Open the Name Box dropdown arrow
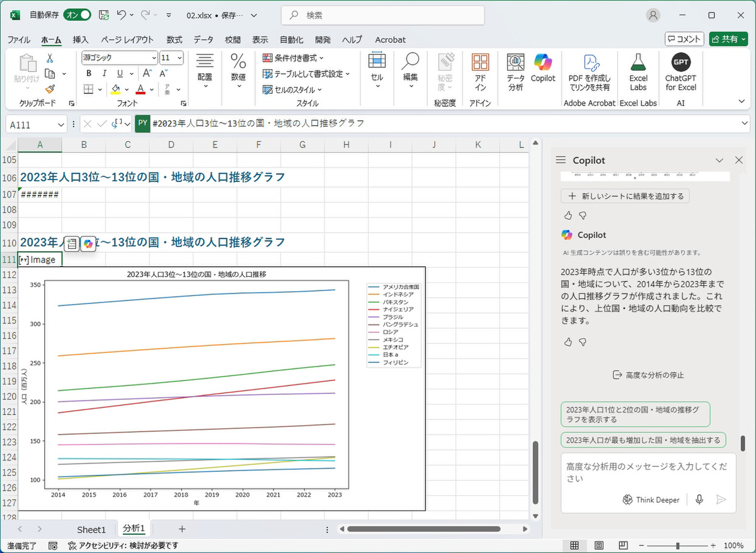 pyautogui.click(x=60, y=124)
